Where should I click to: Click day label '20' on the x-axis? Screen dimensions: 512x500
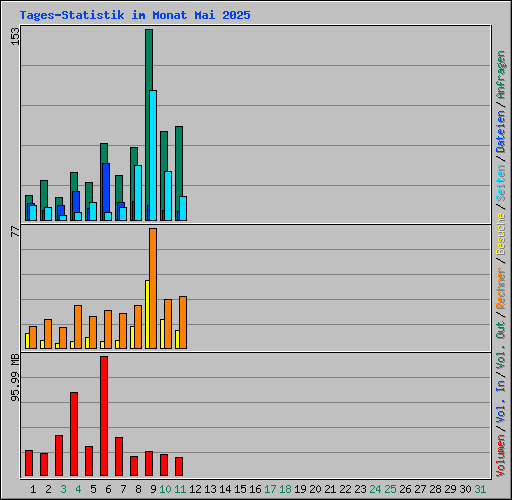pyautogui.click(x=315, y=489)
